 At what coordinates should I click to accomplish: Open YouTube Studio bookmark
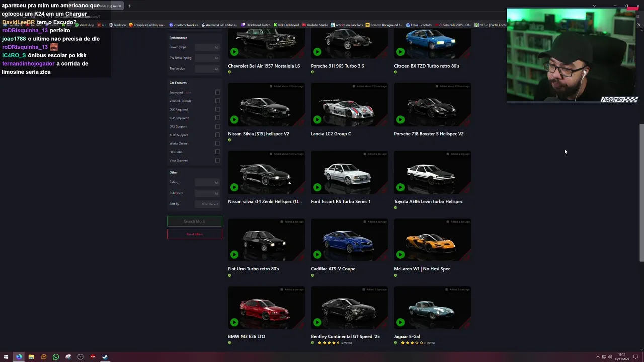314,25
